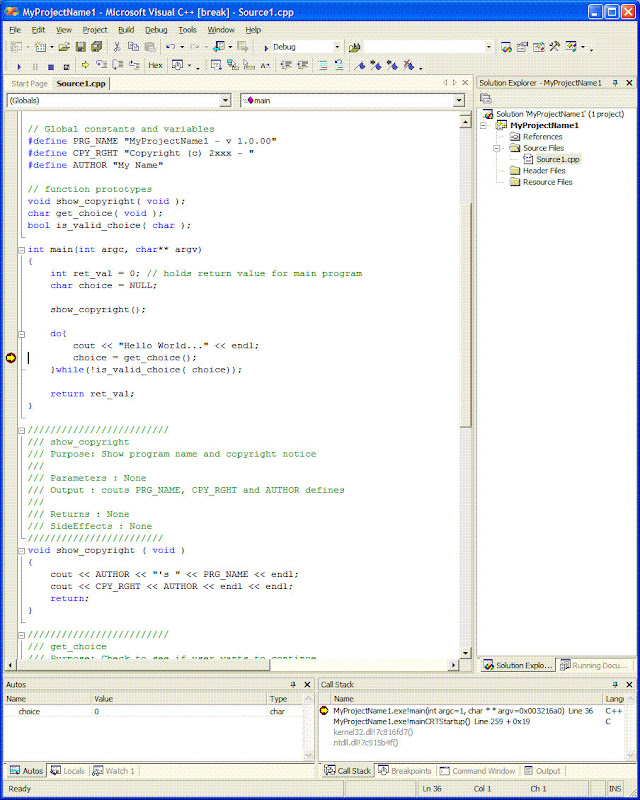Cut selection with the scissors icon
Viewport: 640px width, 800px height.
(117, 47)
